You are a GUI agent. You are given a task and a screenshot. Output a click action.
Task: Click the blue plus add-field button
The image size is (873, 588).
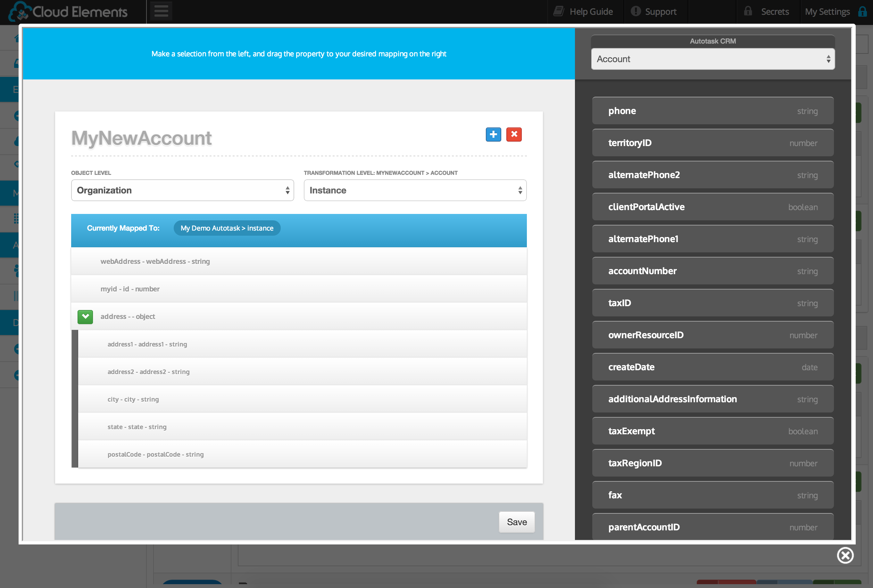[493, 134]
